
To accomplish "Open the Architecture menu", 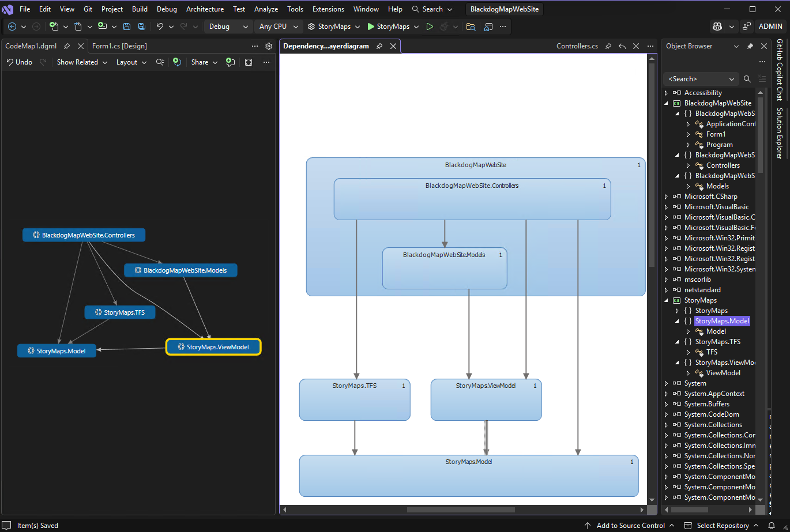I will pos(205,9).
